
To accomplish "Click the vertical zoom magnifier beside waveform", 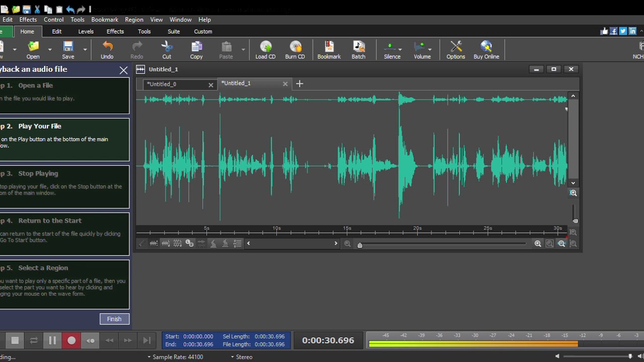I will coord(573,193).
